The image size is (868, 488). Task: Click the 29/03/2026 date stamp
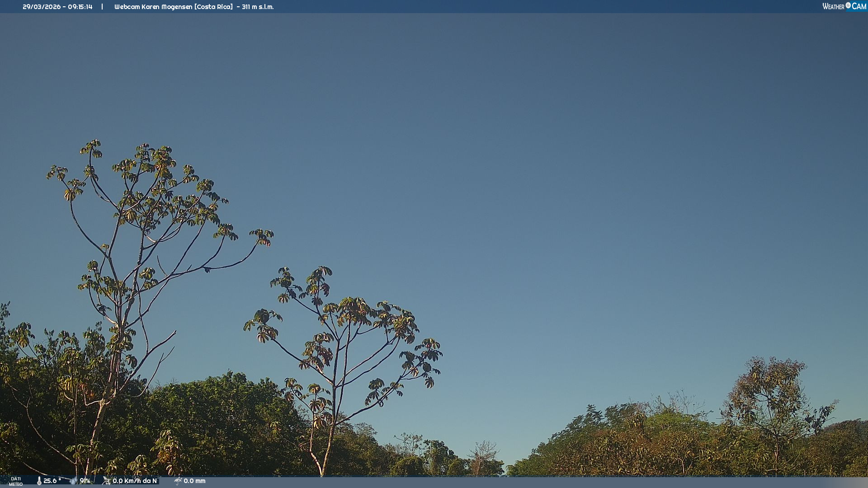click(x=41, y=7)
